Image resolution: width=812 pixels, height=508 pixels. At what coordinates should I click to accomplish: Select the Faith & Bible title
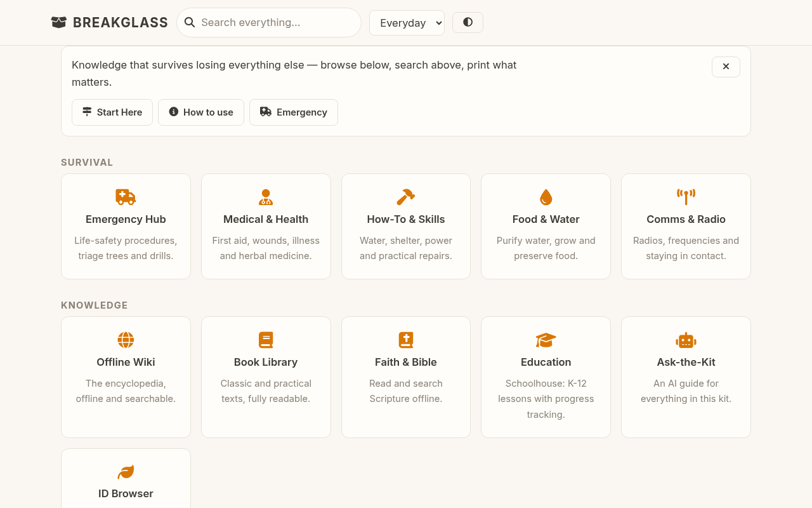(x=406, y=362)
